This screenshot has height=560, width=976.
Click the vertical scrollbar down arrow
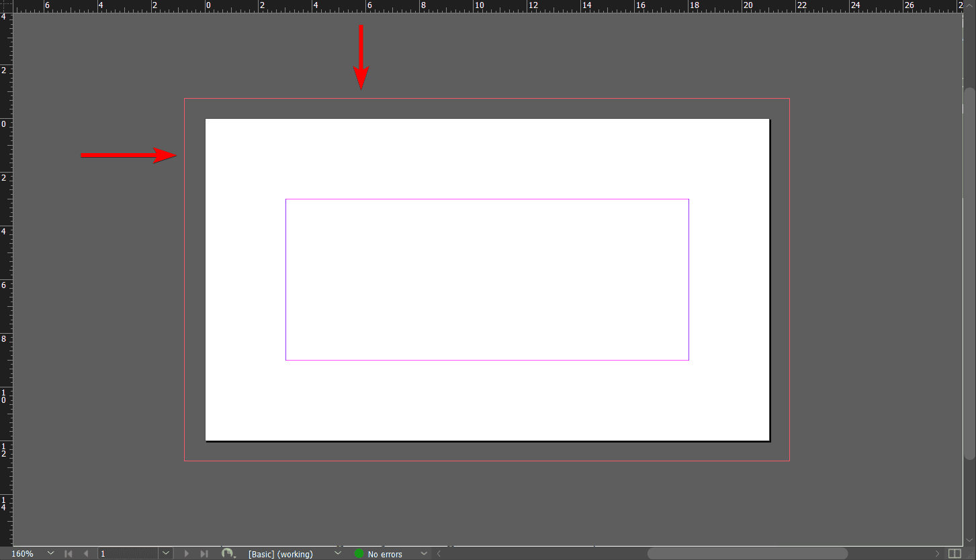click(x=969, y=541)
